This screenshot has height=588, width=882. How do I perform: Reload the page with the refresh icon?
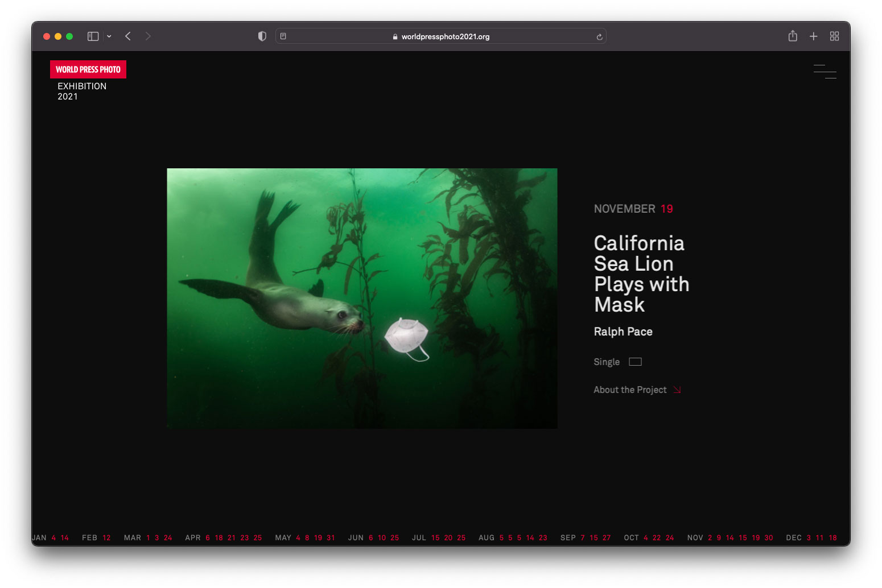point(599,37)
